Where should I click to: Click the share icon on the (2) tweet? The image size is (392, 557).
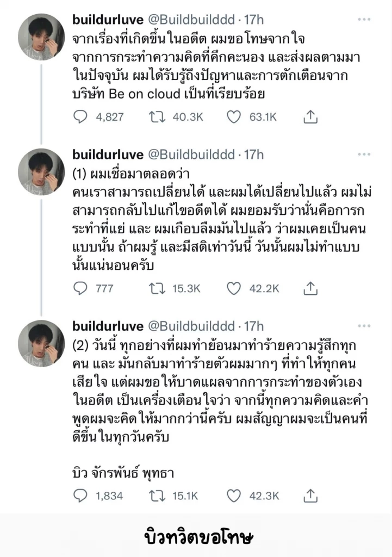tap(312, 495)
